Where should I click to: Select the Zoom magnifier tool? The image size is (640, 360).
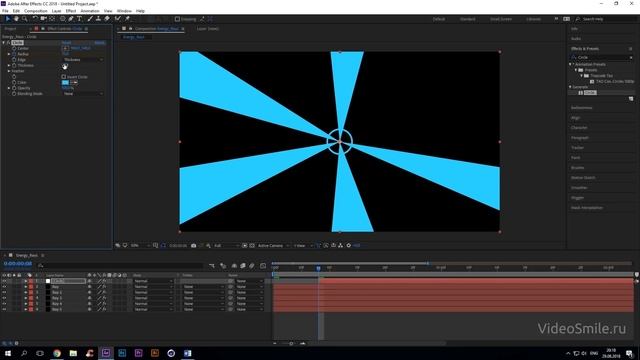click(24, 19)
